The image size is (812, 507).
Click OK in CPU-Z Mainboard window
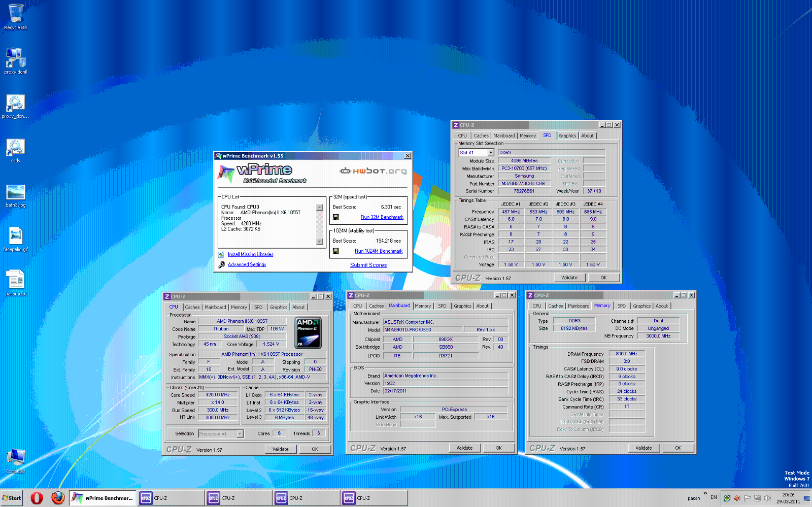coord(499,448)
